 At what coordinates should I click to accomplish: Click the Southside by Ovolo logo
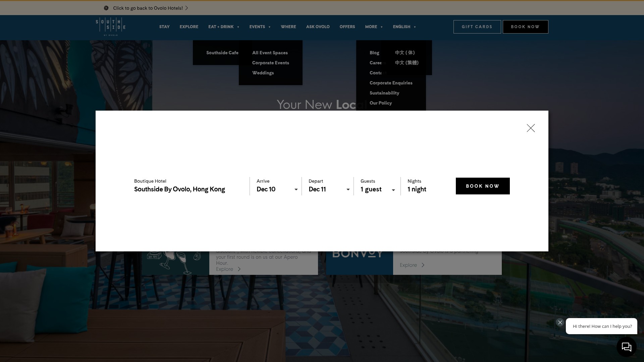pyautogui.click(x=111, y=27)
